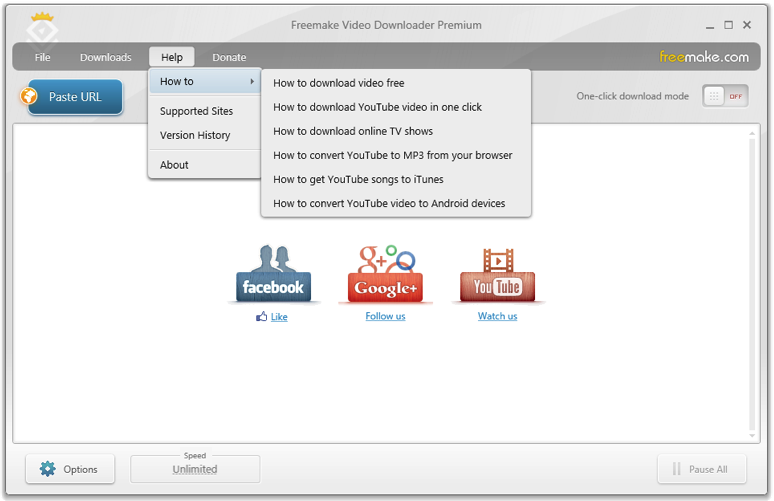This screenshot has width=774, height=501.
Task: Close the open Help menu
Action: tap(172, 57)
